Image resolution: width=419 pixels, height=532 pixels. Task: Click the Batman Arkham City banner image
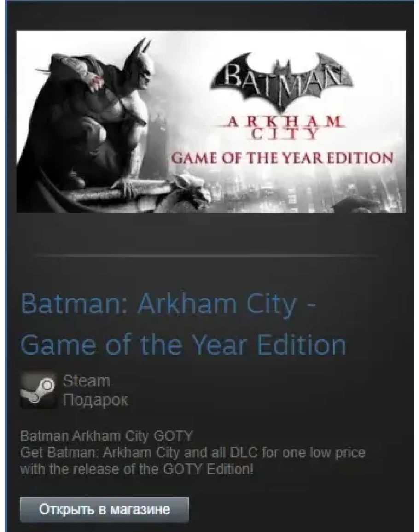coord(211,122)
